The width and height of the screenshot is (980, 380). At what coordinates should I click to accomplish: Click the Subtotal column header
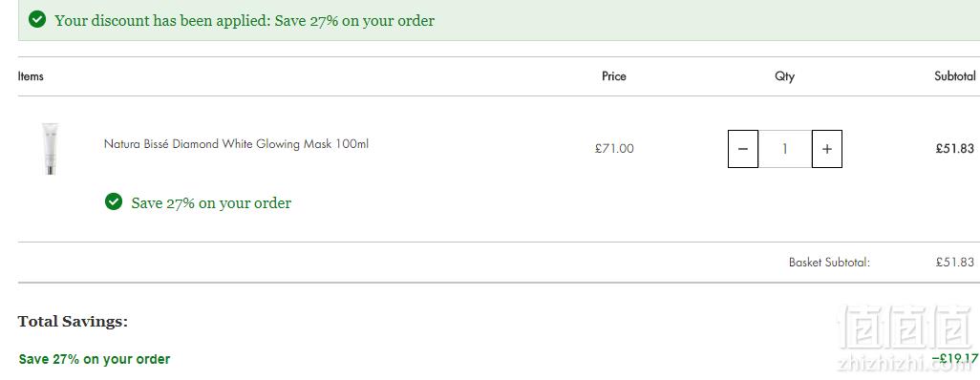tap(955, 76)
